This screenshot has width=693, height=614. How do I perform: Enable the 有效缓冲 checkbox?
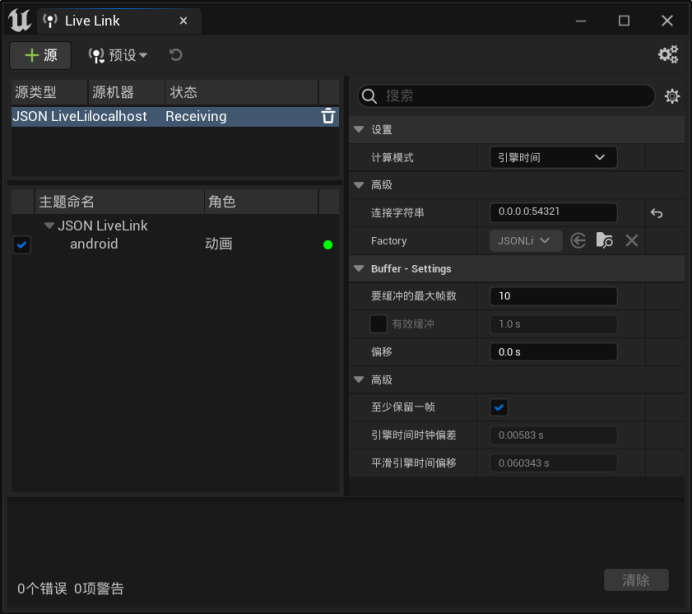[378, 324]
